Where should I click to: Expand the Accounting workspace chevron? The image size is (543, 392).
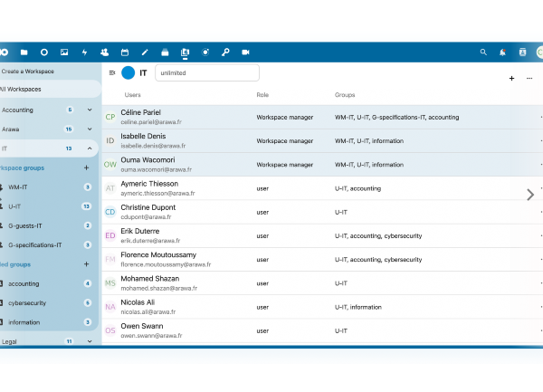(x=90, y=110)
